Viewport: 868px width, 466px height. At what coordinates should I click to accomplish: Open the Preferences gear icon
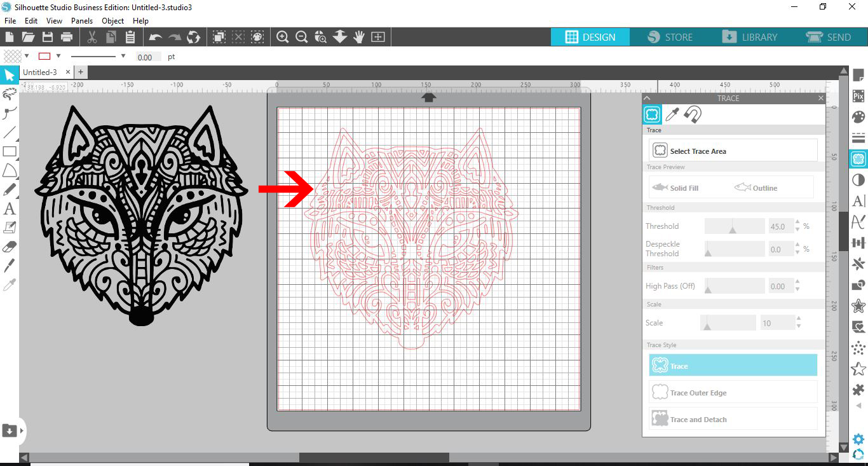(858, 439)
